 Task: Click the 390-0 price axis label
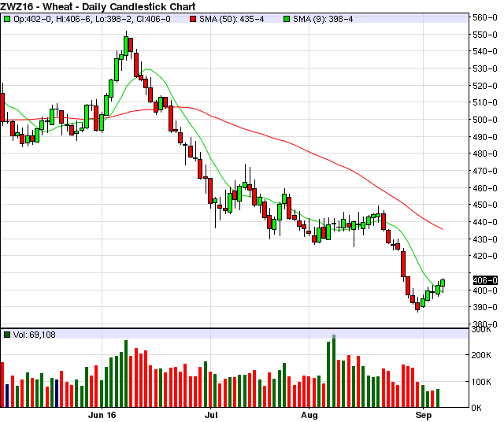(x=485, y=307)
